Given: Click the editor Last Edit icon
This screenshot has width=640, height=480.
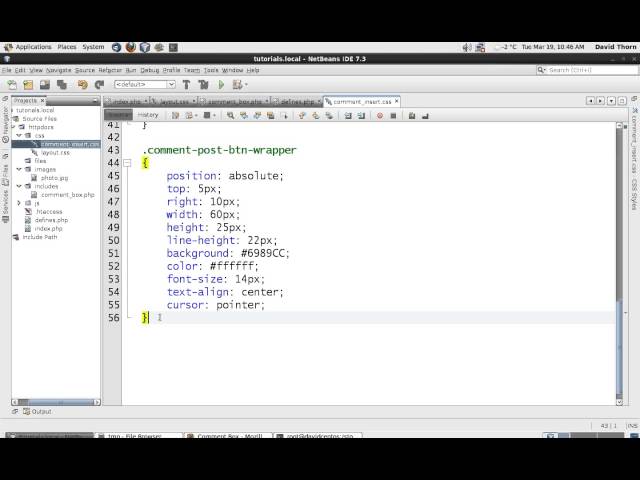Looking at the screenshot, I should click(x=175, y=116).
